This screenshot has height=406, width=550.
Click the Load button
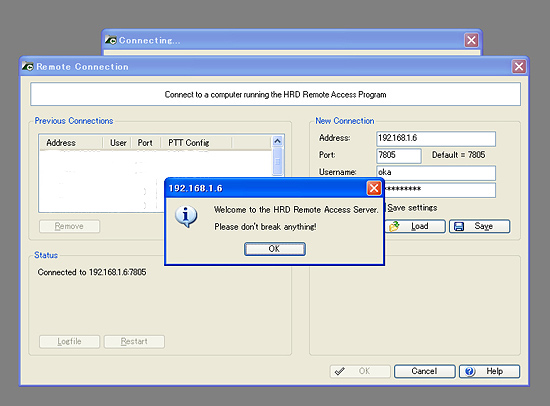[x=415, y=226]
